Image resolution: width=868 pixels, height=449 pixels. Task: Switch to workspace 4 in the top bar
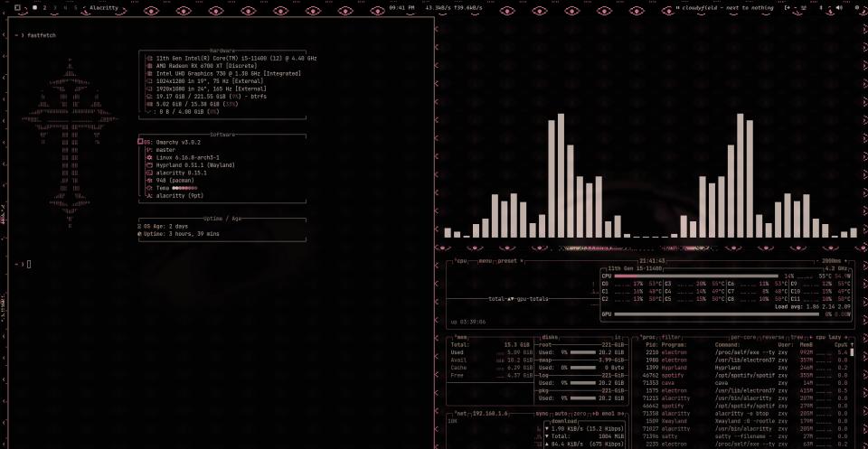click(x=65, y=8)
